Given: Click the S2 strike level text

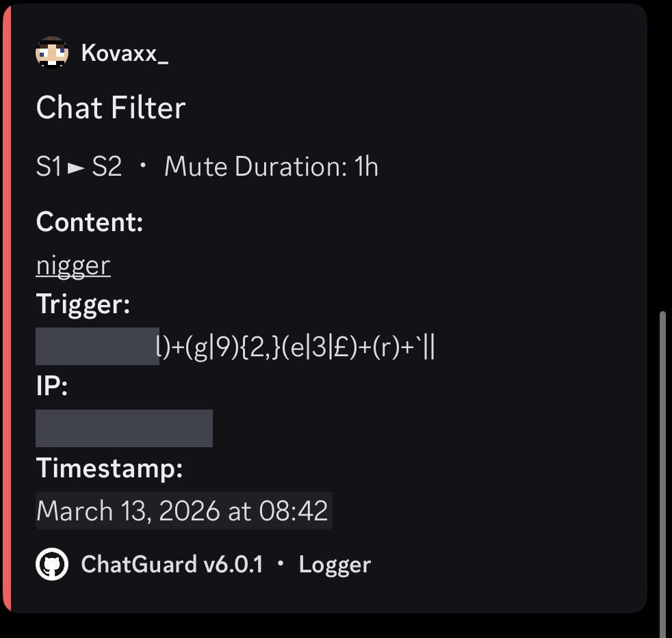Looking at the screenshot, I should click(x=107, y=168).
